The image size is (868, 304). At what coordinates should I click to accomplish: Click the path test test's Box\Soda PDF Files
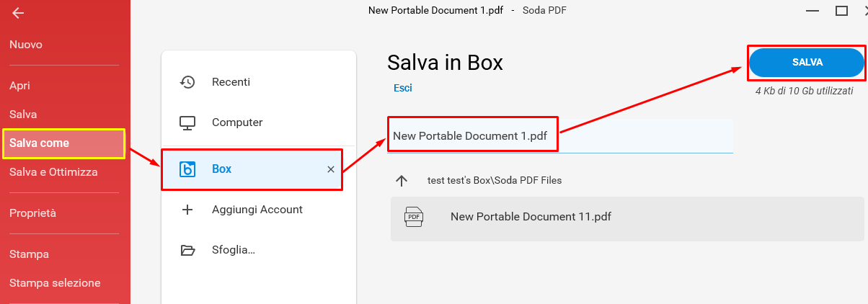pos(495,181)
